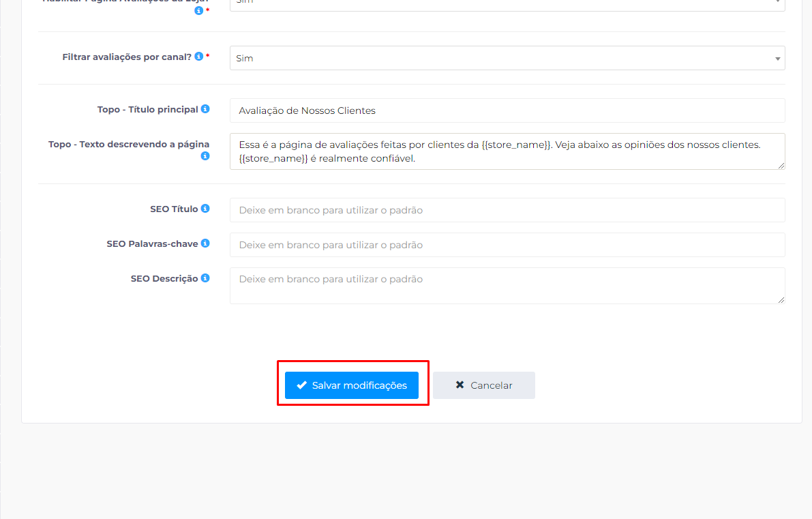812x519 pixels.
Task: Focus the SEO Título input field
Action: [507, 210]
